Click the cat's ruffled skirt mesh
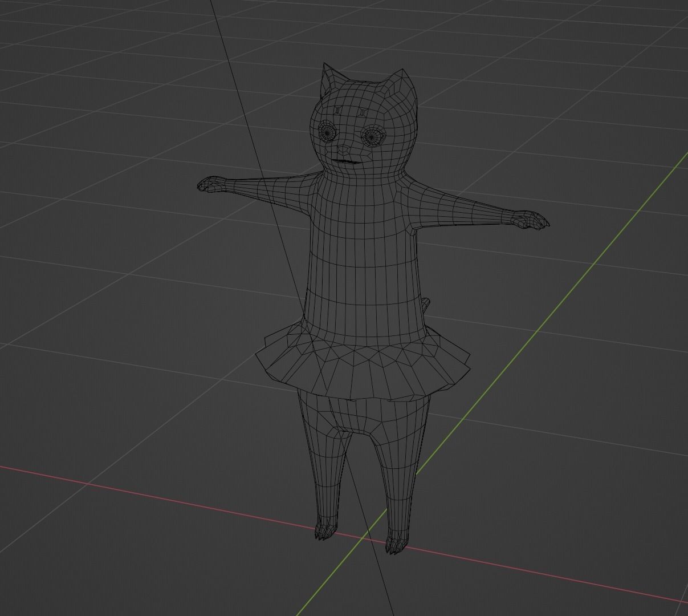The image size is (688, 616). [x=363, y=362]
